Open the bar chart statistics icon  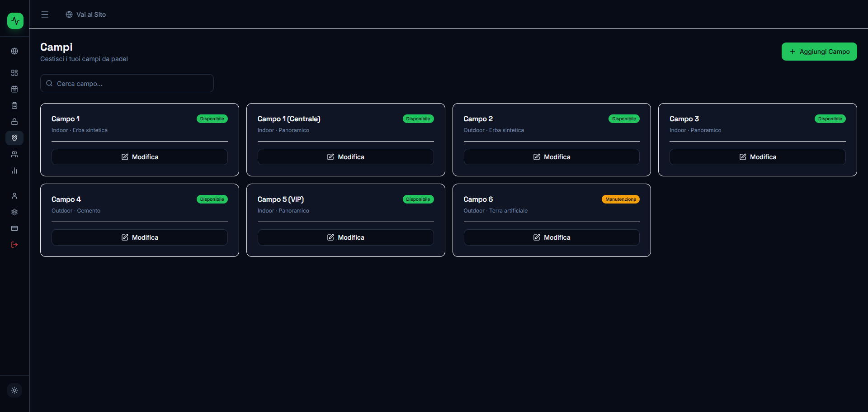[14, 170]
